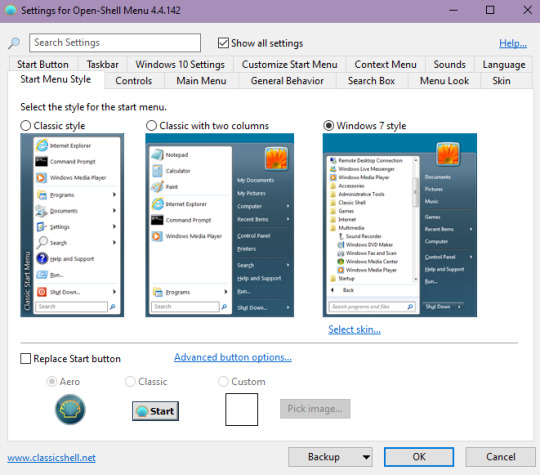The width and height of the screenshot is (540, 475).
Task: Click the Aero shell start button image
Action: pos(70,409)
